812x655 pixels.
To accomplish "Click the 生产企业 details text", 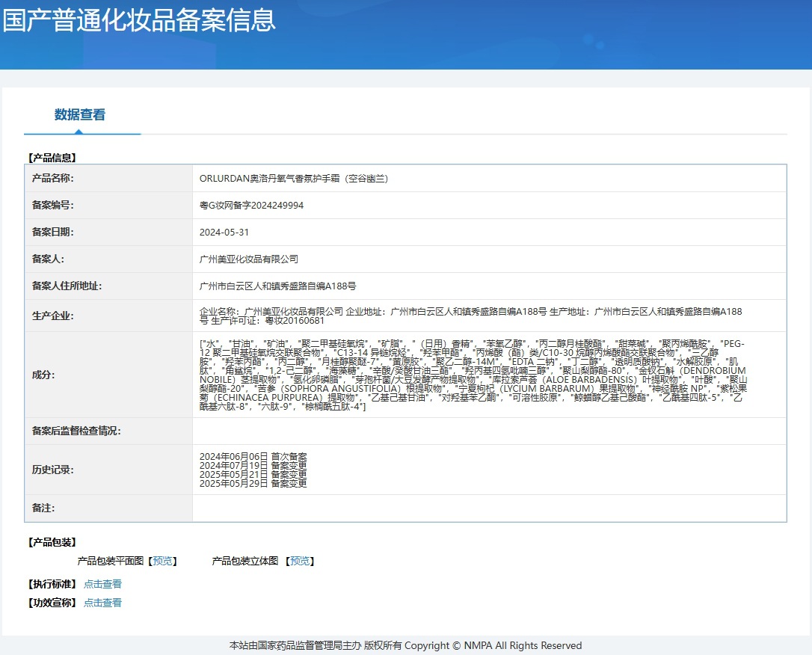I will coord(471,316).
